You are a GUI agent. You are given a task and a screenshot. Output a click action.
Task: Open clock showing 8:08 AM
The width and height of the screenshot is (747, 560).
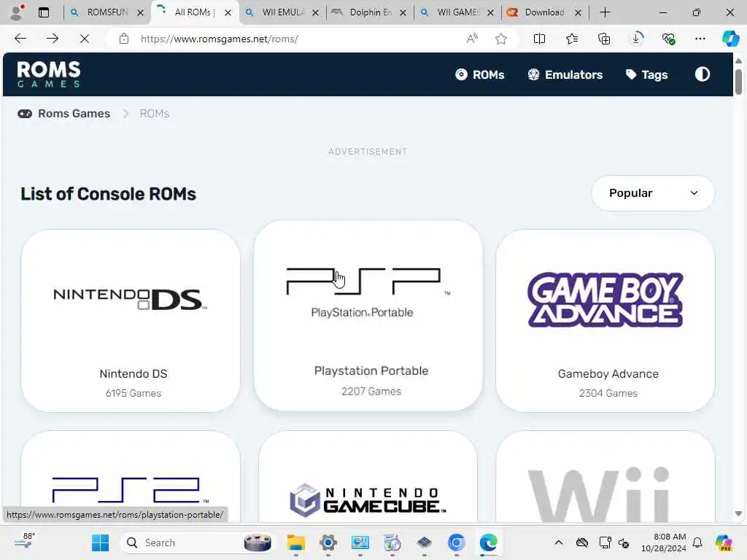[663, 542]
